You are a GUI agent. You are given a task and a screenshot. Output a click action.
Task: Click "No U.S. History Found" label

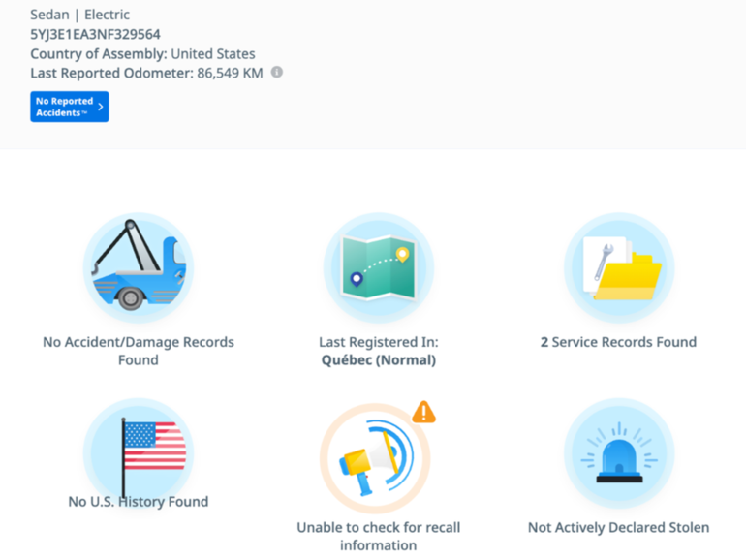point(139,502)
